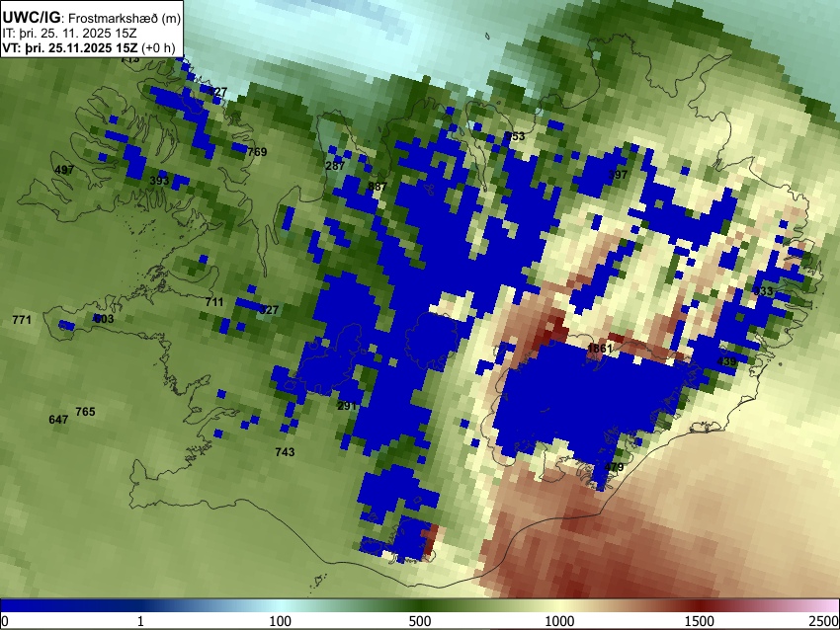The width and height of the screenshot is (840, 630).
Task: Click the 'IT: þri. 25. 11. 2025 15Z' line
Action: coord(69,34)
